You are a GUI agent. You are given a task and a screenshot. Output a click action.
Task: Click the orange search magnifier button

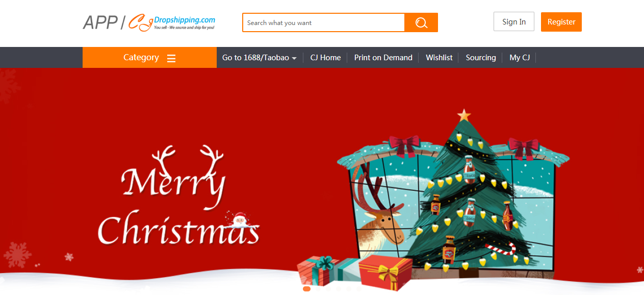point(421,22)
